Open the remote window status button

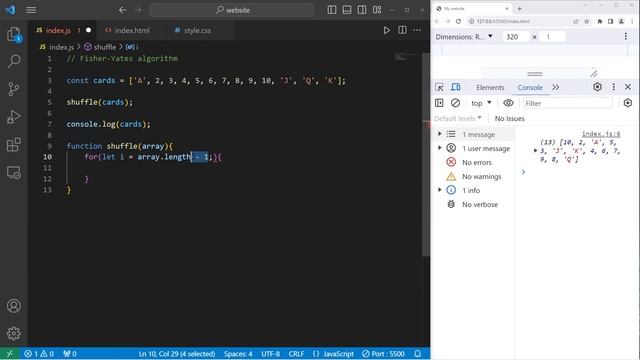[x=9, y=354]
